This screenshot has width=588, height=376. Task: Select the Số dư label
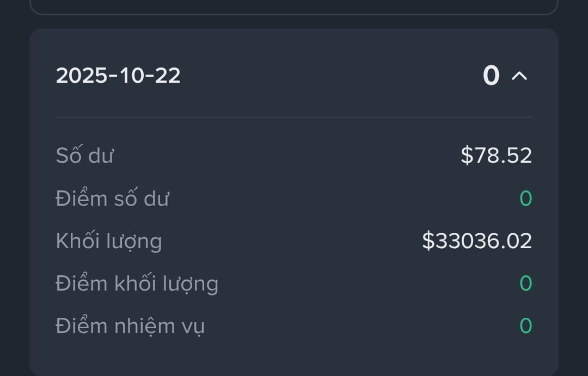tap(85, 155)
